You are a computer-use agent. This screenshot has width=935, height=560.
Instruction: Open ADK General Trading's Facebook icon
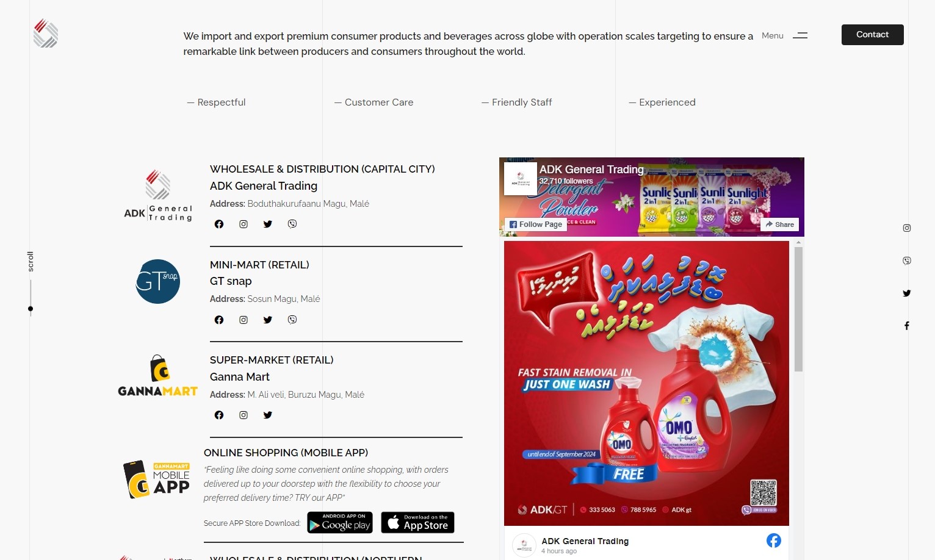coord(219,224)
